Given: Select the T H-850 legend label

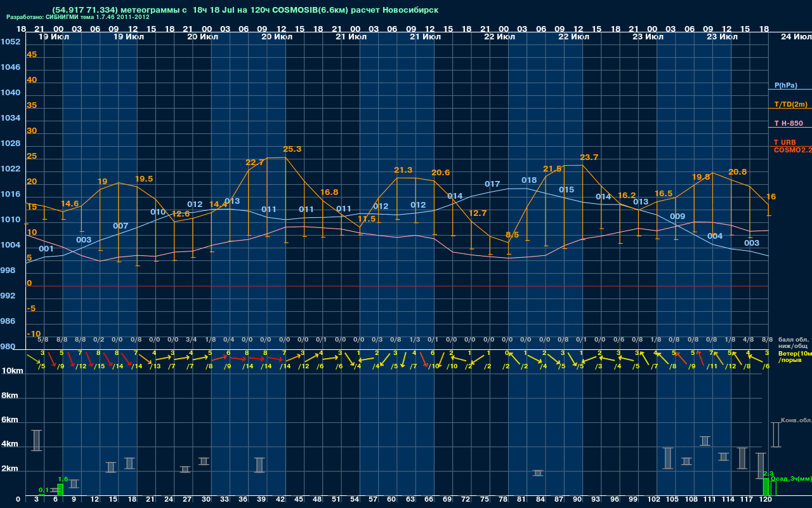Looking at the screenshot, I should pyautogui.click(x=787, y=123).
